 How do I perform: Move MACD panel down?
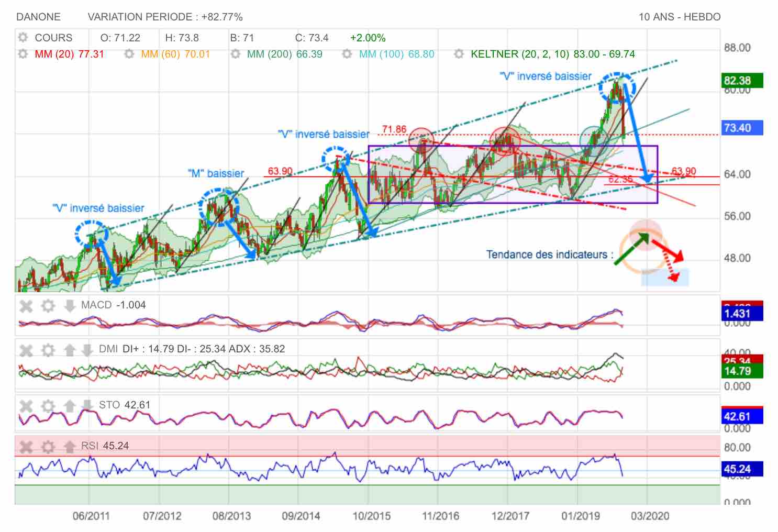point(70,306)
